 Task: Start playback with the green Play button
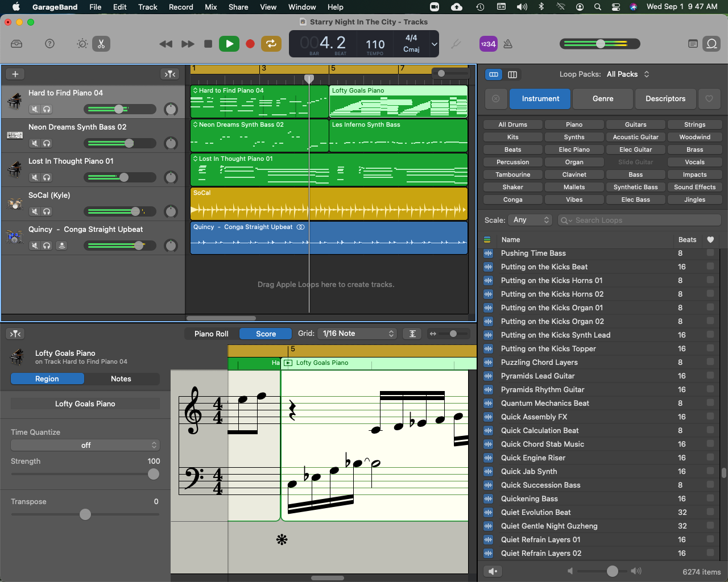(x=229, y=44)
